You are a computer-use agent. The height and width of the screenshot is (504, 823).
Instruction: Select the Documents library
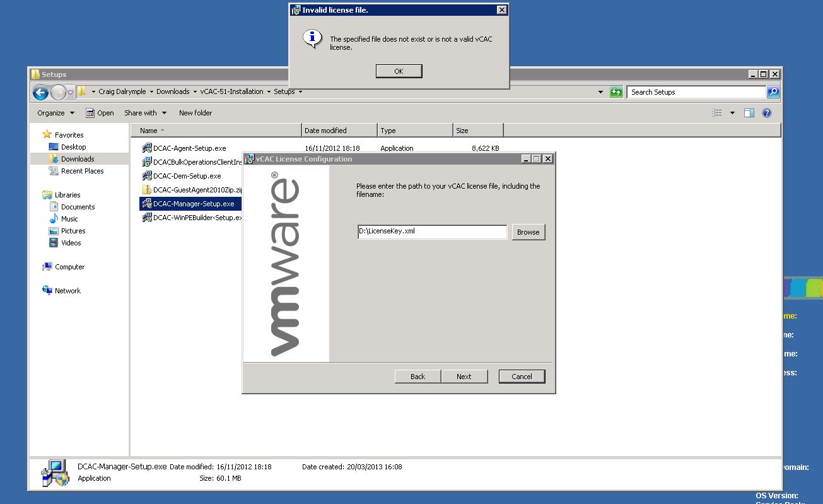tap(78, 207)
